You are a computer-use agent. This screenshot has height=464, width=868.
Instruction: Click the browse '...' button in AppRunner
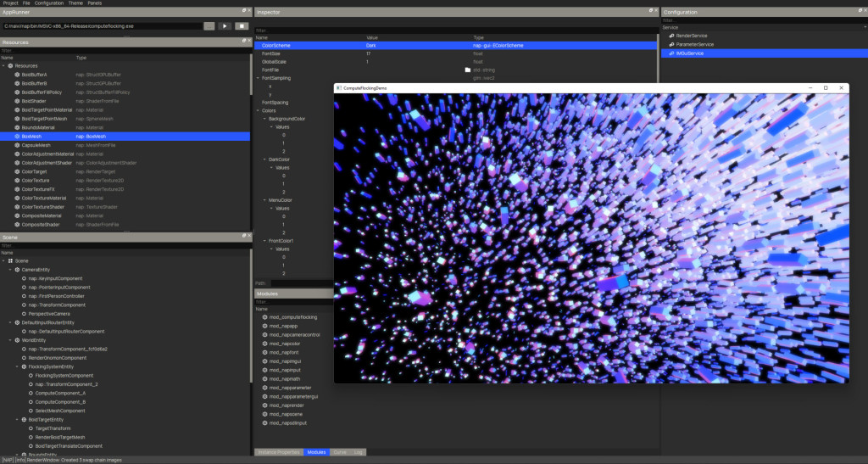click(209, 26)
